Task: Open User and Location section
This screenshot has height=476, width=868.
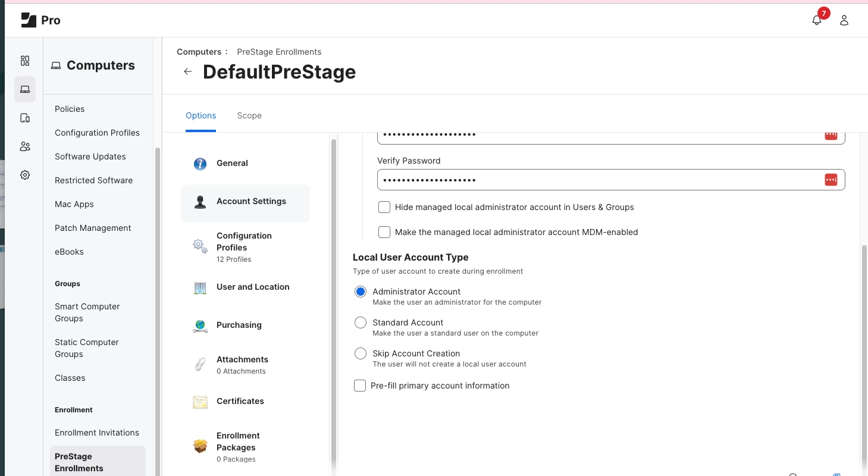Action: coord(245,287)
